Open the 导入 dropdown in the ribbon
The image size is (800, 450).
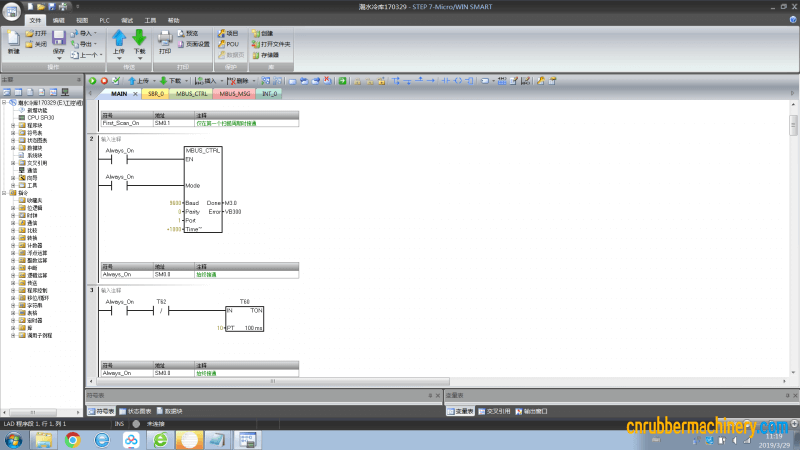coord(88,33)
